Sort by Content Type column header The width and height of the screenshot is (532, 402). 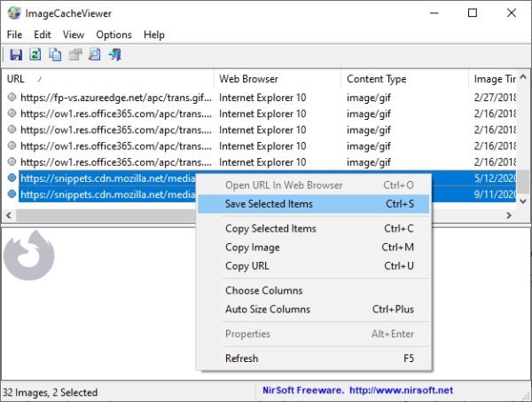click(376, 79)
